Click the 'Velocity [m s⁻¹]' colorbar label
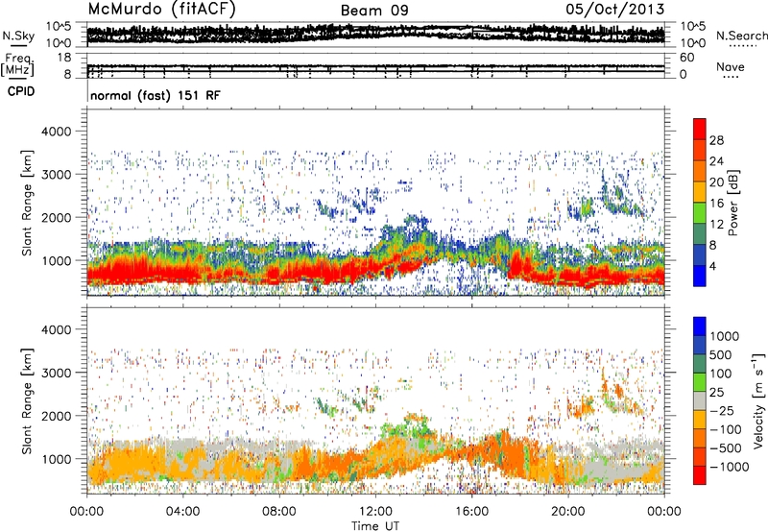768x532 pixels. [x=758, y=400]
